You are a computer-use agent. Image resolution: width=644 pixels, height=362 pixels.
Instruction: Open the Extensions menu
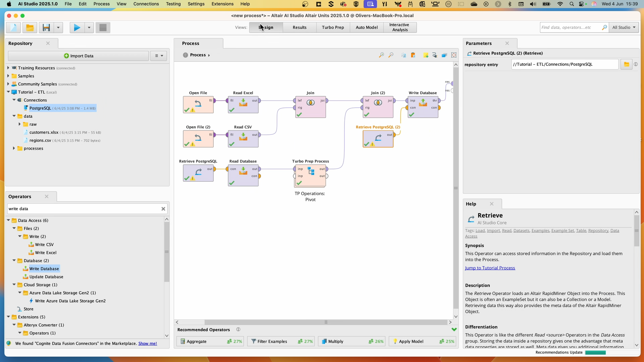coord(222,4)
